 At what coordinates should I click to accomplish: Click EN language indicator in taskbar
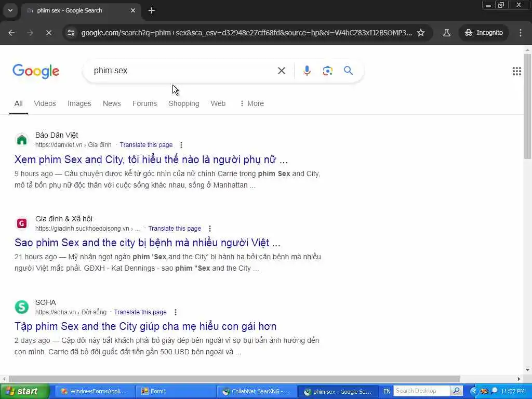coord(387,391)
